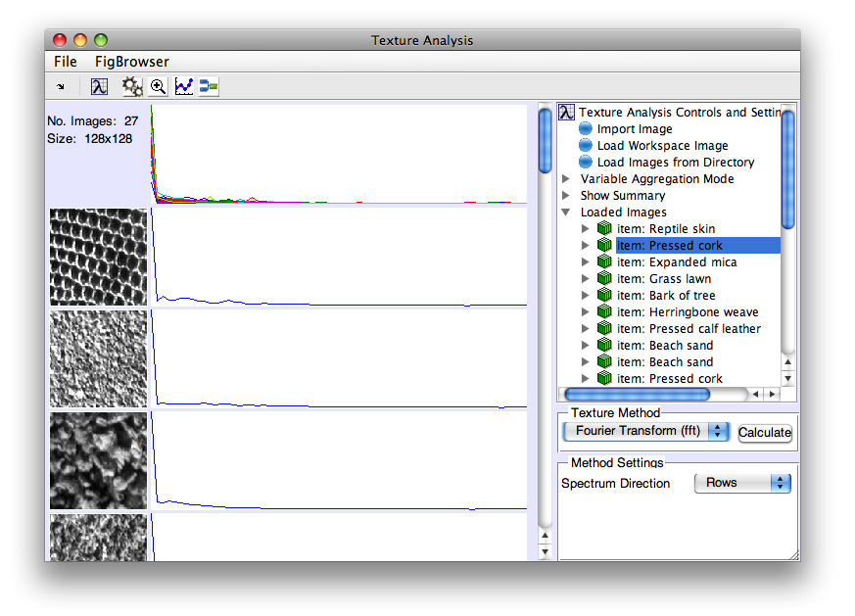This screenshot has height=616, width=855.
Task: Click the small arrow toolbar icon
Action: coord(61,86)
